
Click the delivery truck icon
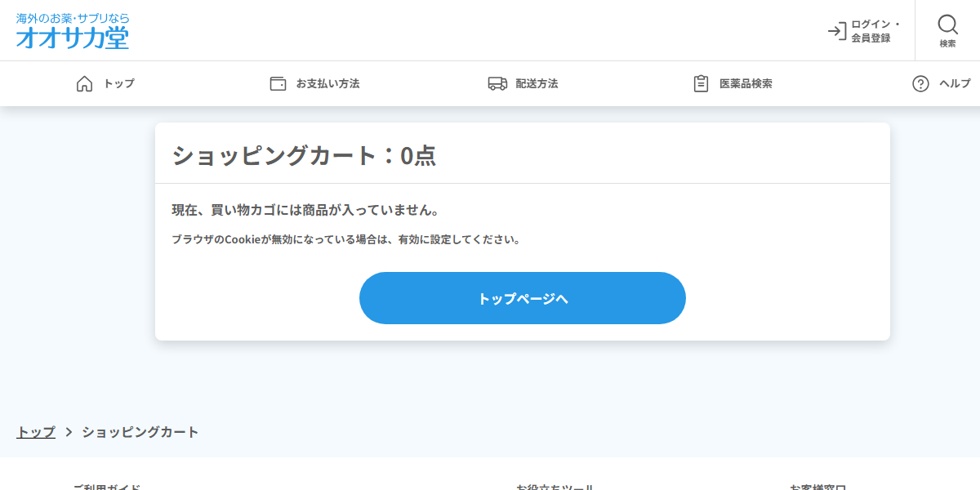pyautogui.click(x=497, y=83)
